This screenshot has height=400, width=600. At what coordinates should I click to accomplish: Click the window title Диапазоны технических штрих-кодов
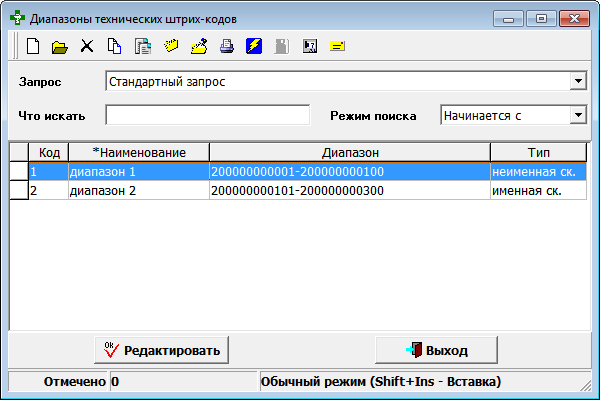coord(133,19)
